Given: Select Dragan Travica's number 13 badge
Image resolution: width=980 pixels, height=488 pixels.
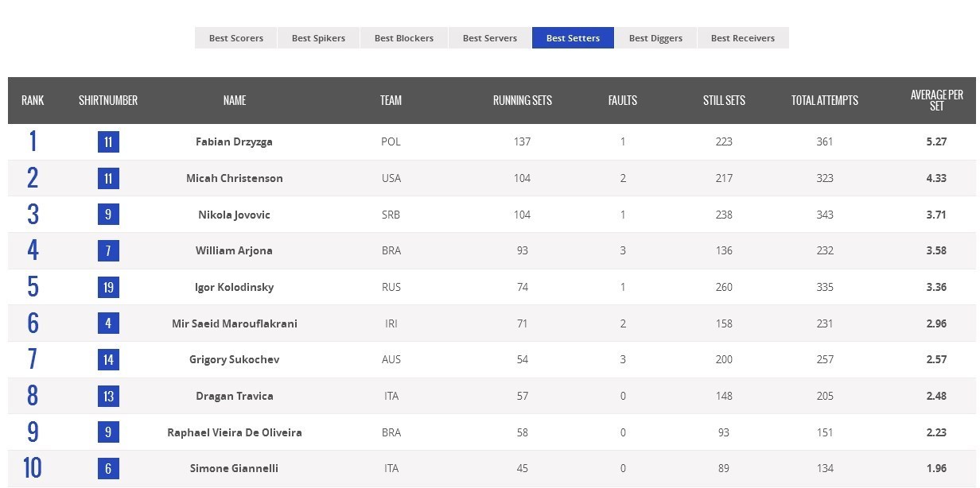Looking at the screenshot, I should tap(108, 397).
